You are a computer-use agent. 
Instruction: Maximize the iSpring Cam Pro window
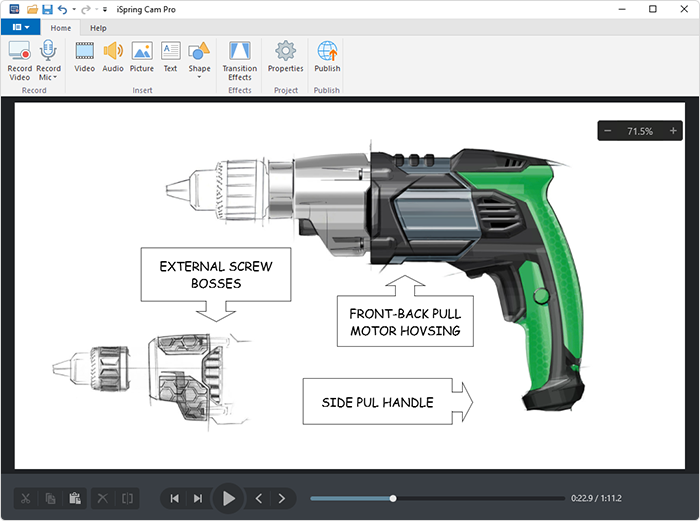[653, 9]
